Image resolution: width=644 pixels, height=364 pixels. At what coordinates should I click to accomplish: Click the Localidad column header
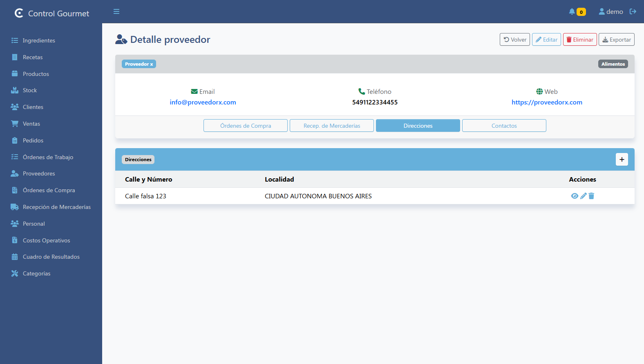(x=280, y=180)
